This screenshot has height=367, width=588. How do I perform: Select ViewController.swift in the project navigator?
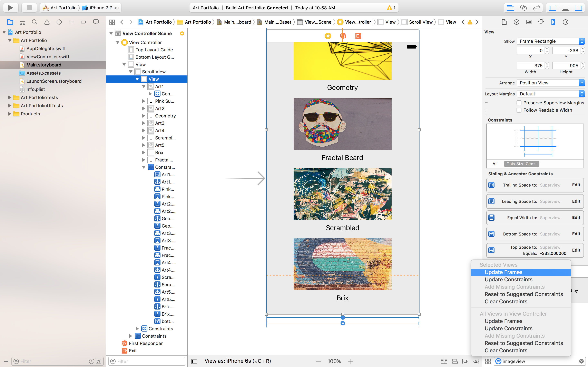click(x=47, y=56)
